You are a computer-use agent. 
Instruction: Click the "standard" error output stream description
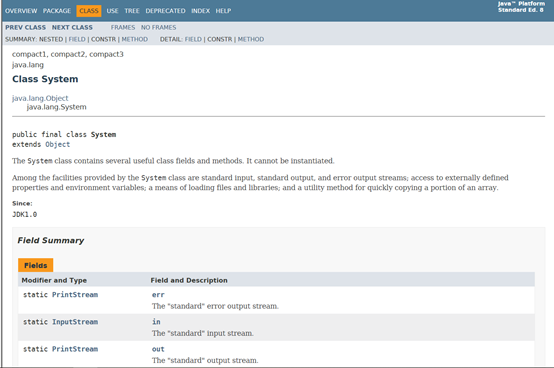pos(215,306)
